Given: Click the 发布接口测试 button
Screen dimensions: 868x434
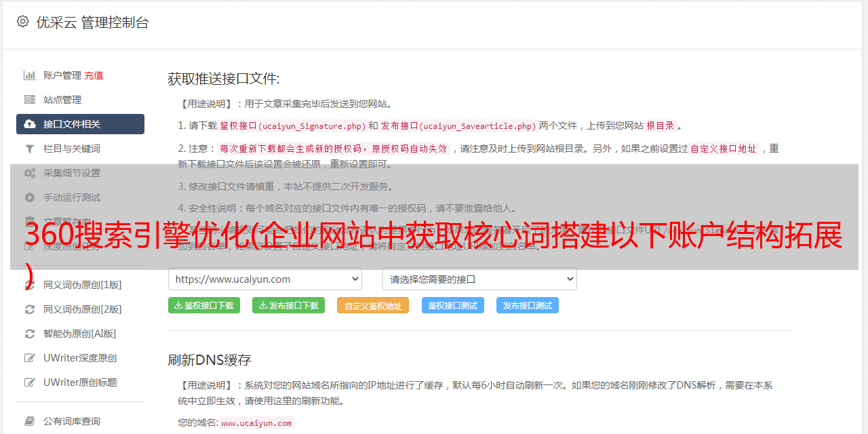Looking at the screenshot, I should click(x=528, y=305).
